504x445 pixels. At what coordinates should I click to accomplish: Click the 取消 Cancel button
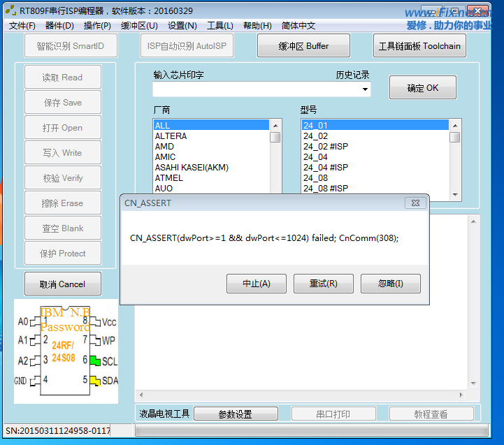click(x=62, y=284)
